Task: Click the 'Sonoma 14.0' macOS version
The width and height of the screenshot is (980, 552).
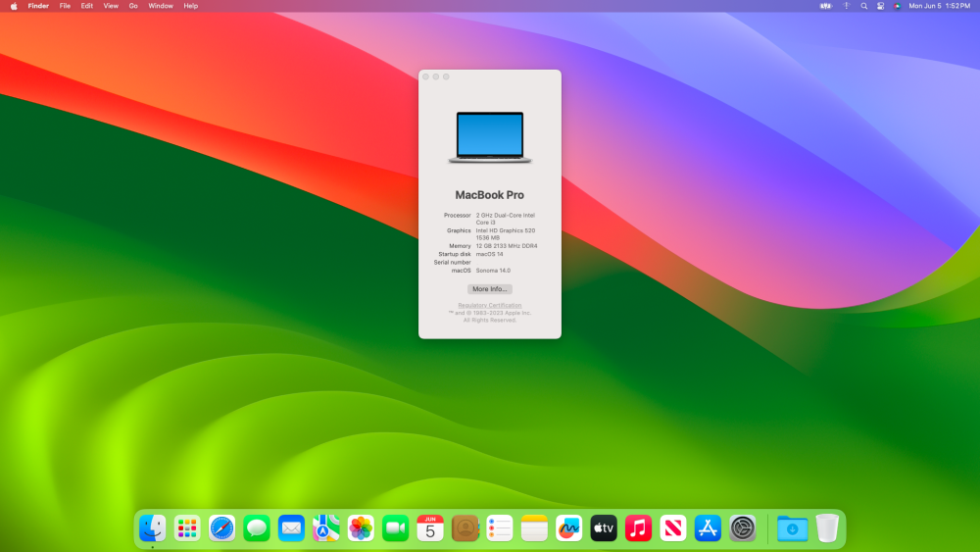Action: pyautogui.click(x=493, y=271)
